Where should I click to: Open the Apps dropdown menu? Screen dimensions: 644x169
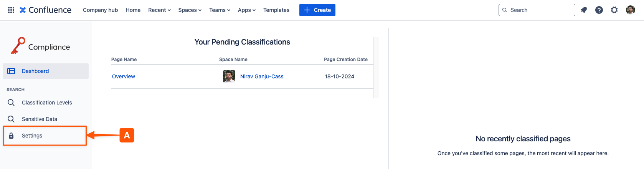(x=246, y=10)
